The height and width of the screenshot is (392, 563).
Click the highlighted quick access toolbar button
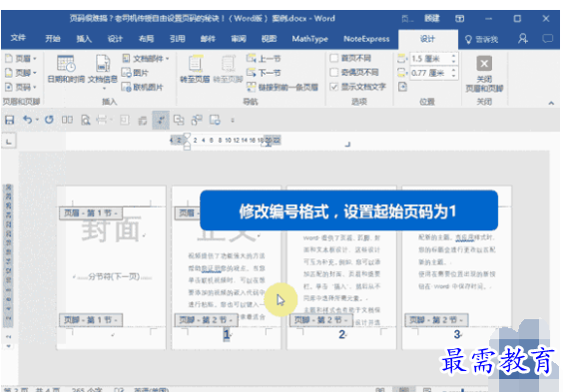pyautogui.click(x=161, y=120)
